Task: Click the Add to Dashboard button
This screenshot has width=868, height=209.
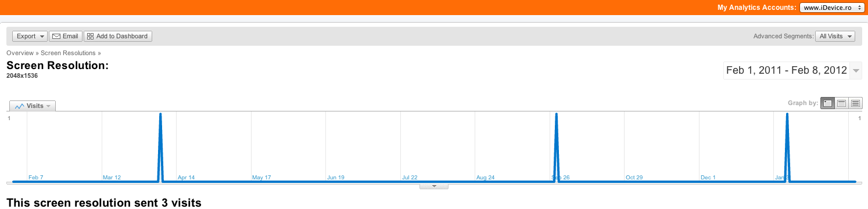Action: pyautogui.click(x=118, y=36)
